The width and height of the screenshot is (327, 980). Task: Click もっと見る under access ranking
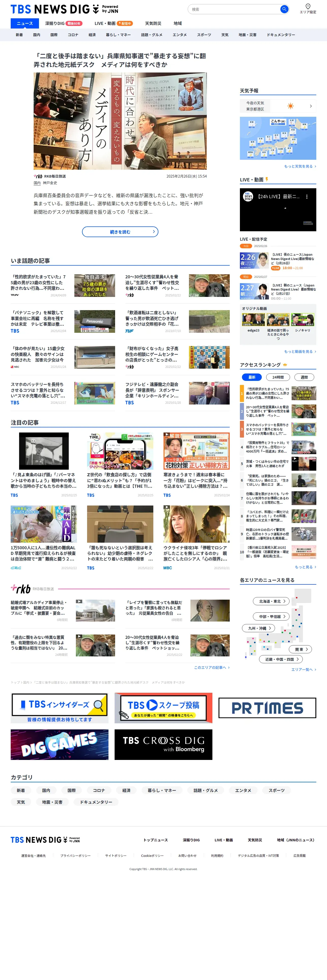[x=305, y=567]
